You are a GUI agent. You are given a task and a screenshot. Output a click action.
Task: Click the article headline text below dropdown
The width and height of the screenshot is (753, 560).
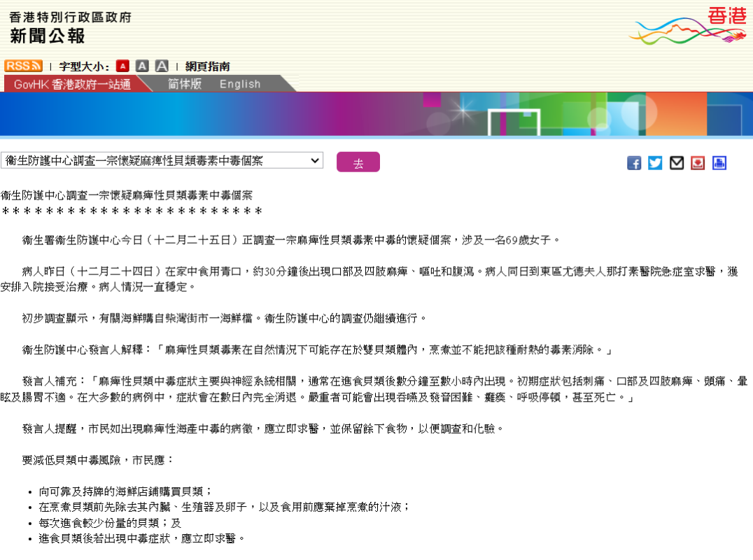[x=127, y=195]
